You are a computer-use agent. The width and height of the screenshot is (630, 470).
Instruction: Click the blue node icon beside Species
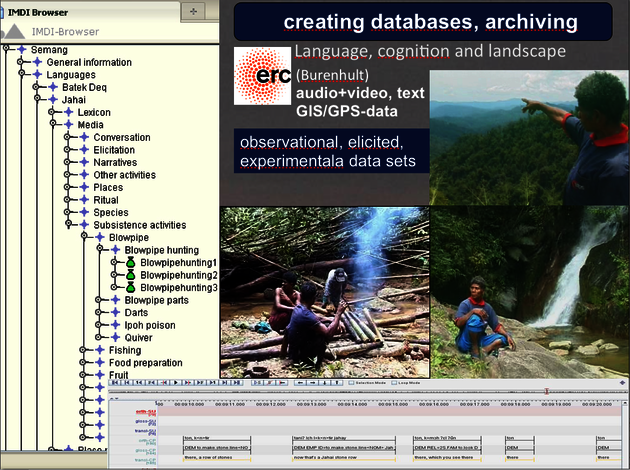(x=84, y=213)
